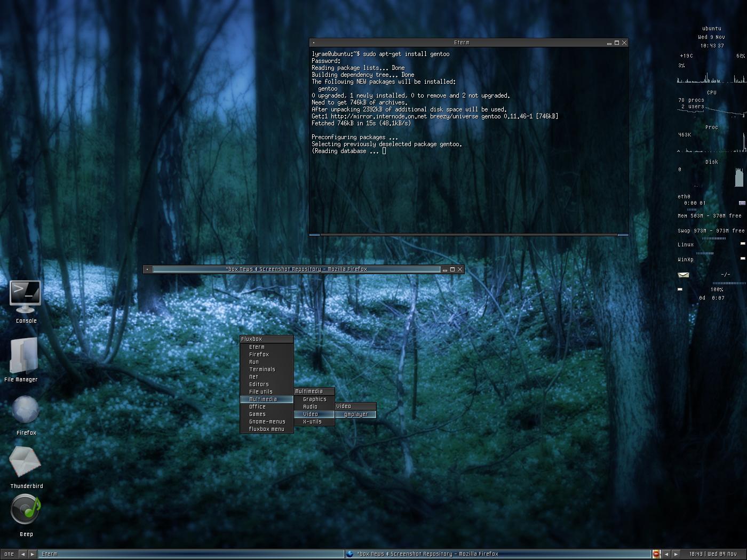Maximize the shaded Firefox window
The width and height of the screenshot is (747, 560).
click(452, 269)
